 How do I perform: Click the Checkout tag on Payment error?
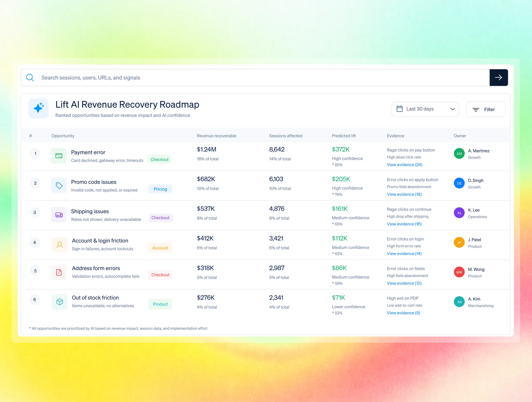tap(160, 159)
